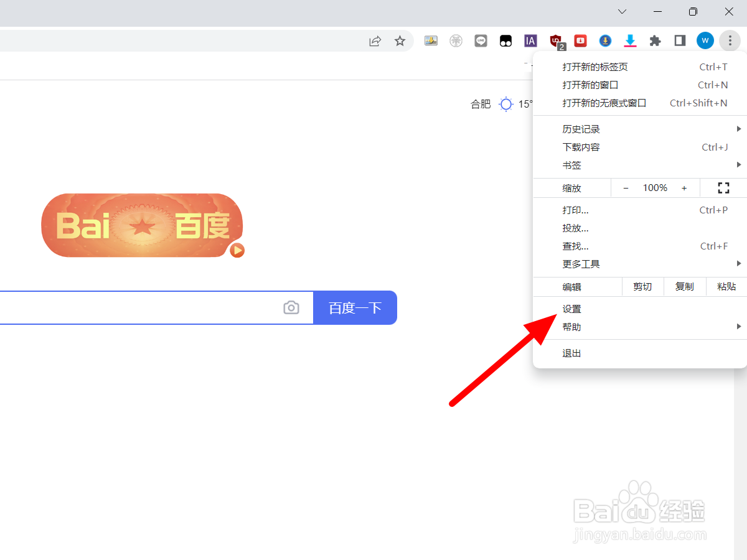Click the gray palm tree extension icon
Screen dimensions: 747x560
(456, 41)
